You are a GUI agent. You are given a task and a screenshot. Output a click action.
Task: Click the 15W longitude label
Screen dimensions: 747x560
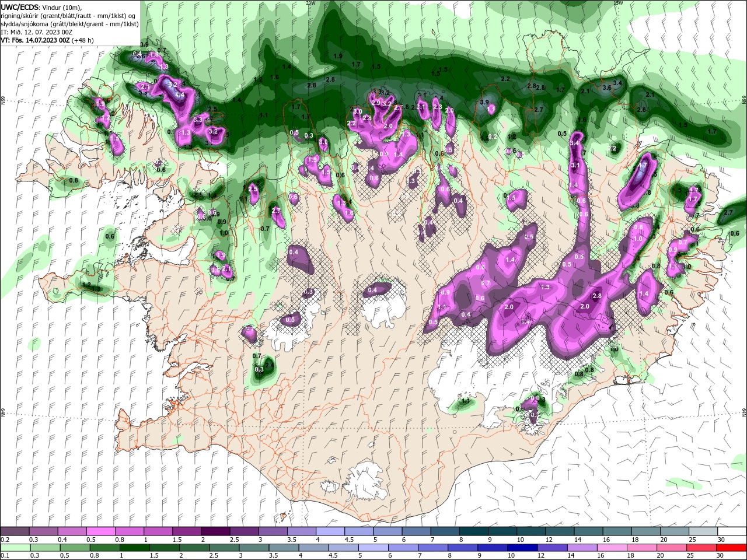(618, 2)
